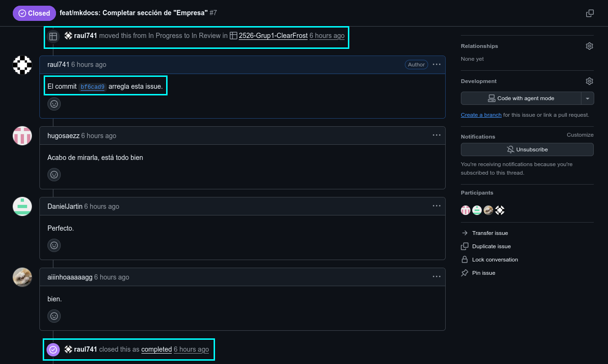Open options menu on raul741's comment
The height and width of the screenshot is (364, 608).
click(436, 65)
